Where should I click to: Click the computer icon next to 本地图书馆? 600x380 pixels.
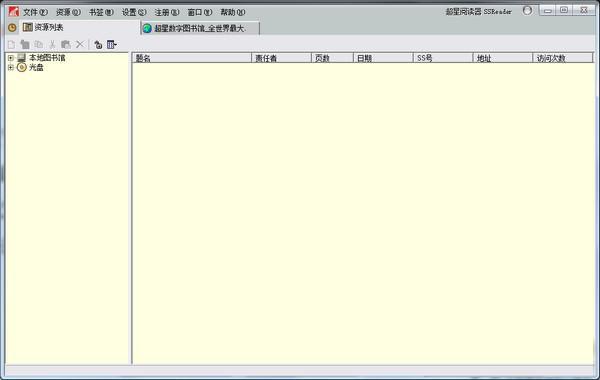pos(22,58)
